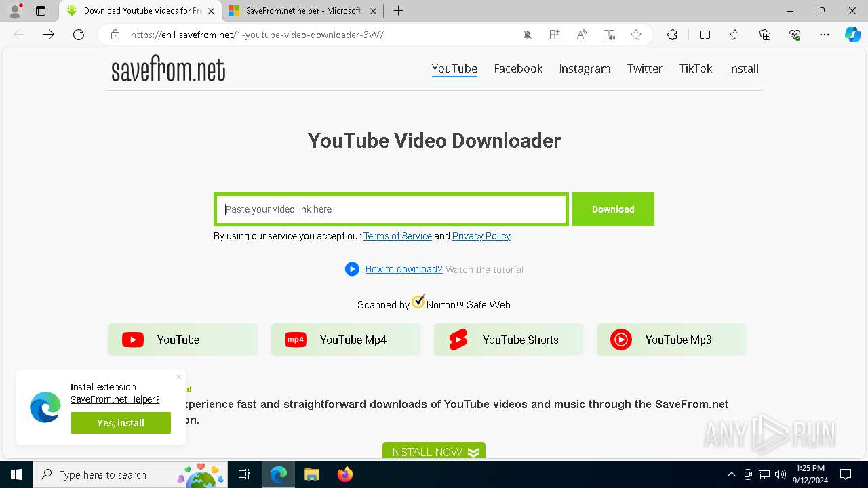Open the Twitter nav menu item
868x488 pixels.
pos(644,68)
